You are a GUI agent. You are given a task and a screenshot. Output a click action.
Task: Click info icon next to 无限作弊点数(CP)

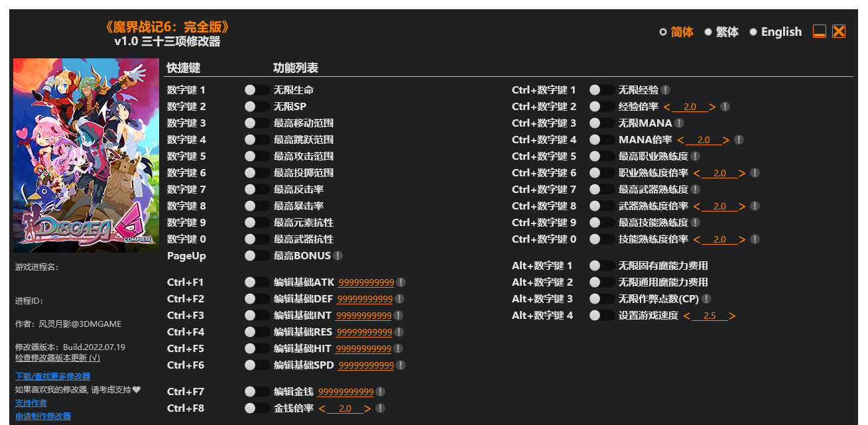click(x=707, y=299)
